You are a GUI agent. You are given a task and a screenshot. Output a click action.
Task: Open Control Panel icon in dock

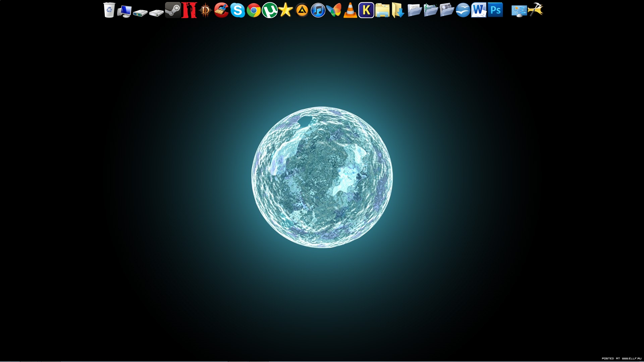[x=519, y=11]
